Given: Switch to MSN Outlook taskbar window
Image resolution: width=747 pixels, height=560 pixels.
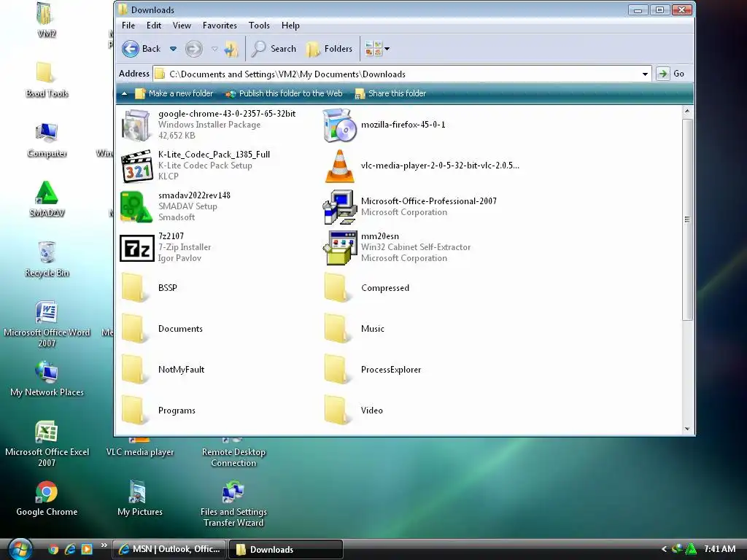Looking at the screenshot, I should click(169, 549).
